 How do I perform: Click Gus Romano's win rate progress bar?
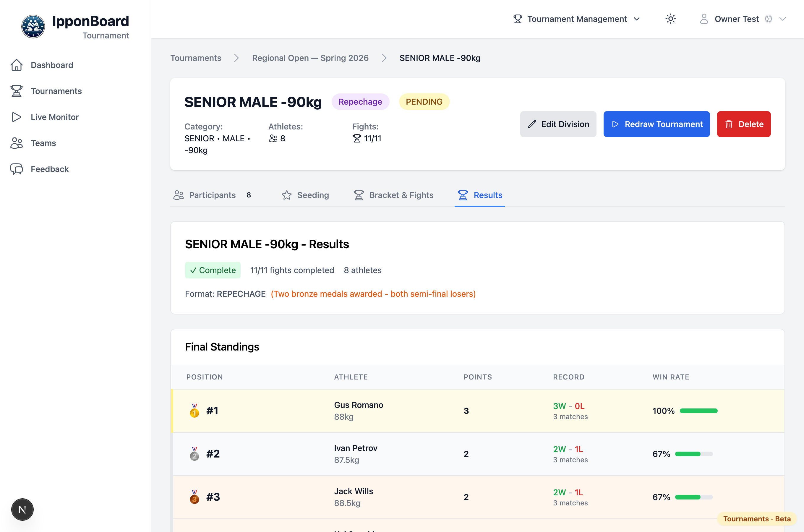pyautogui.click(x=698, y=411)
